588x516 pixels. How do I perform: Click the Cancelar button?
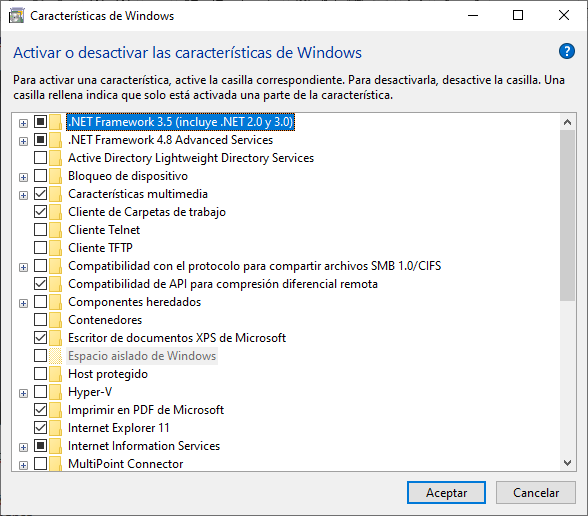(x=536, y=492)
